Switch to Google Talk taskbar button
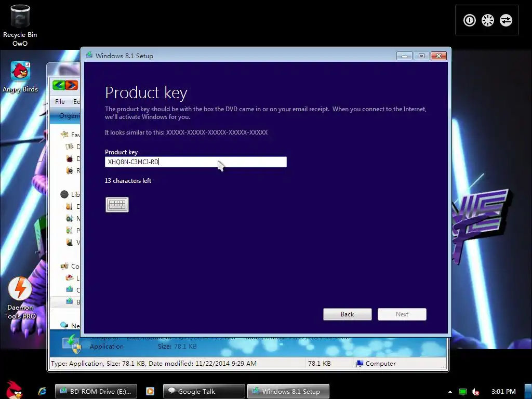 point(204,391)
